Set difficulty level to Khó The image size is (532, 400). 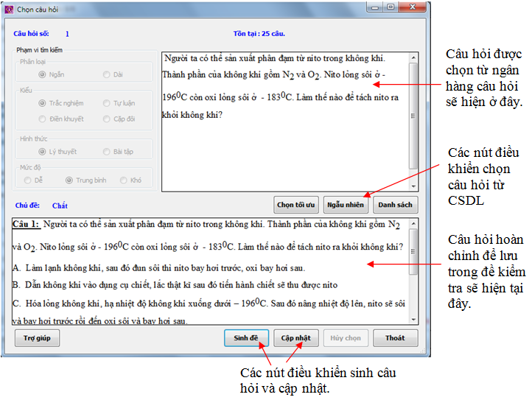pos(123,180)
